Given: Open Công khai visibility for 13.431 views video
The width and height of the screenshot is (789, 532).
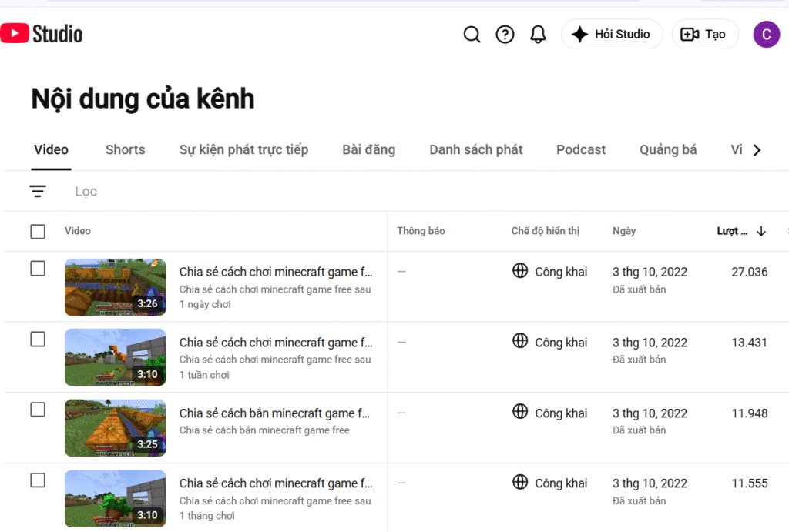Looking at the screenshot, I should 561,343.
